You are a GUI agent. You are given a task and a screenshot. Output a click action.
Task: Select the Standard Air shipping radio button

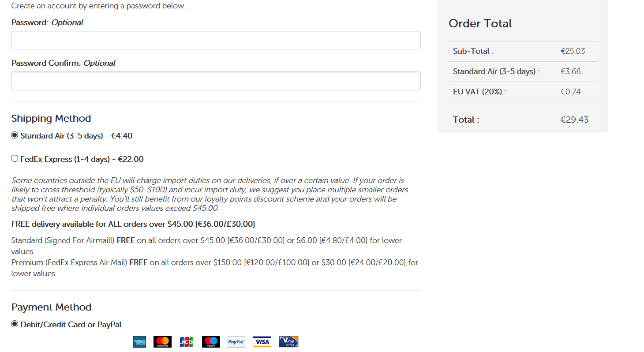15,135
